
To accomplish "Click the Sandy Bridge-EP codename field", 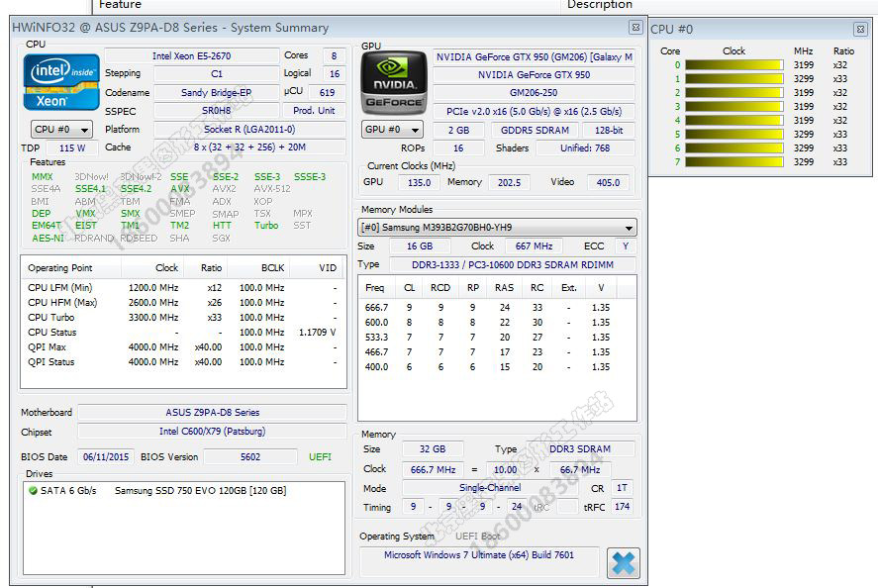I will coord(216,92).
